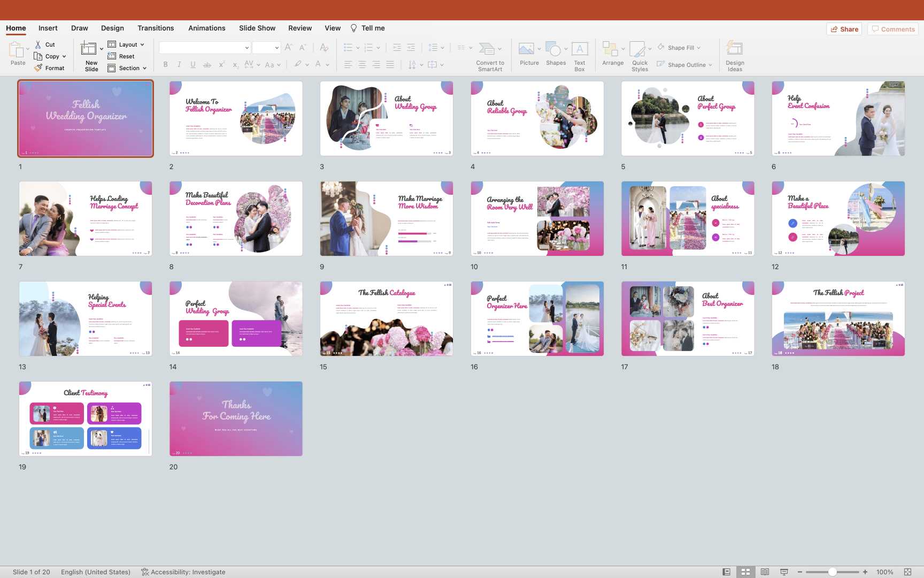The width and height of the screenshot is (924, 578).
Task: Click the New Slide icon
Action: pyautogui.click(x=89, y=49)
